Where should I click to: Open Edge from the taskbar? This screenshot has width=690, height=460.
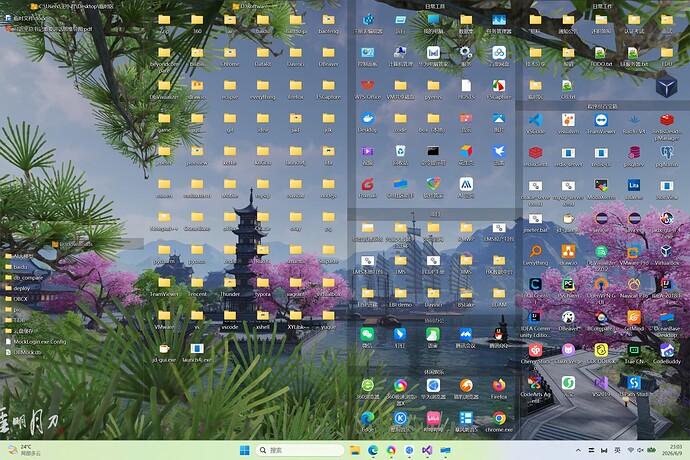373,450
